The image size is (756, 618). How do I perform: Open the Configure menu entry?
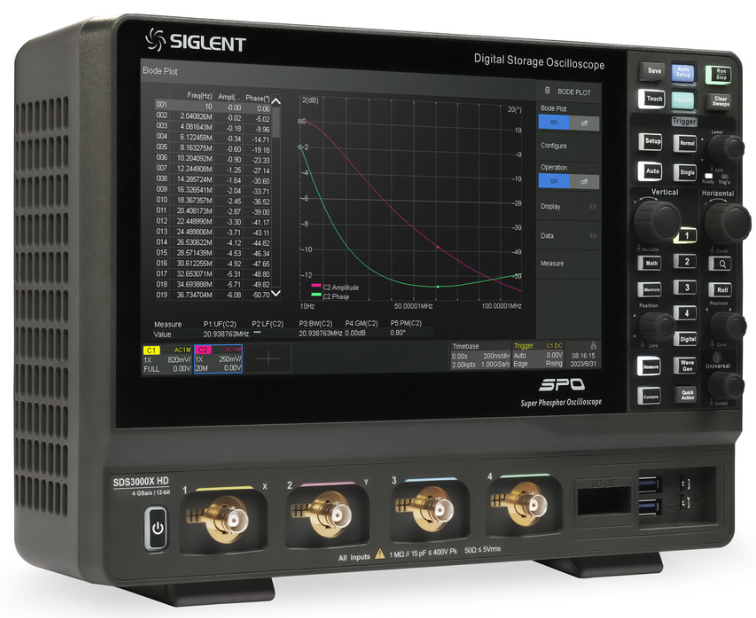click(x=569, y=146)
